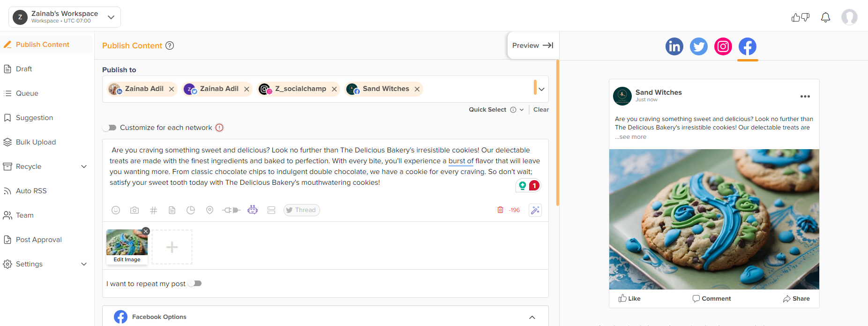
Task: Open the notifications bell
Action: point(825,17)
